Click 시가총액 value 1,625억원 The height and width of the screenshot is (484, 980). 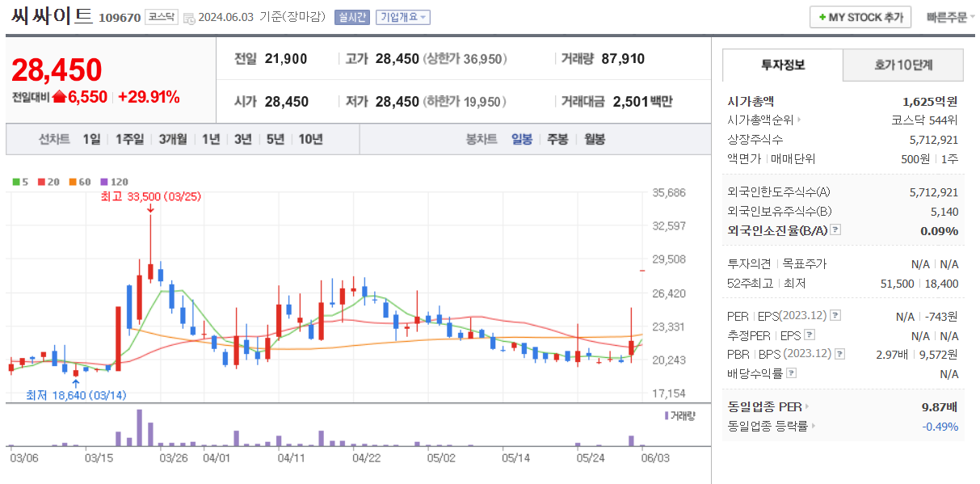[x=930, y=101]
